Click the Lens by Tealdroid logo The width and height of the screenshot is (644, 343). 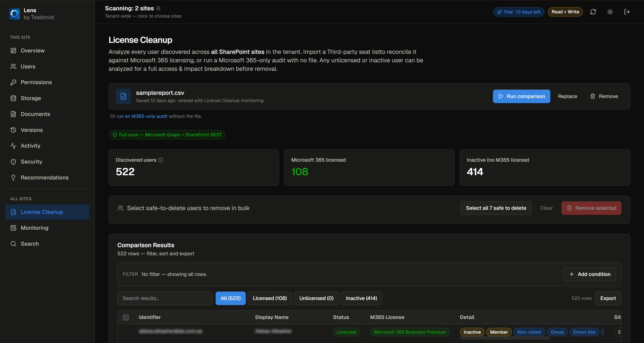coord(14,14)
